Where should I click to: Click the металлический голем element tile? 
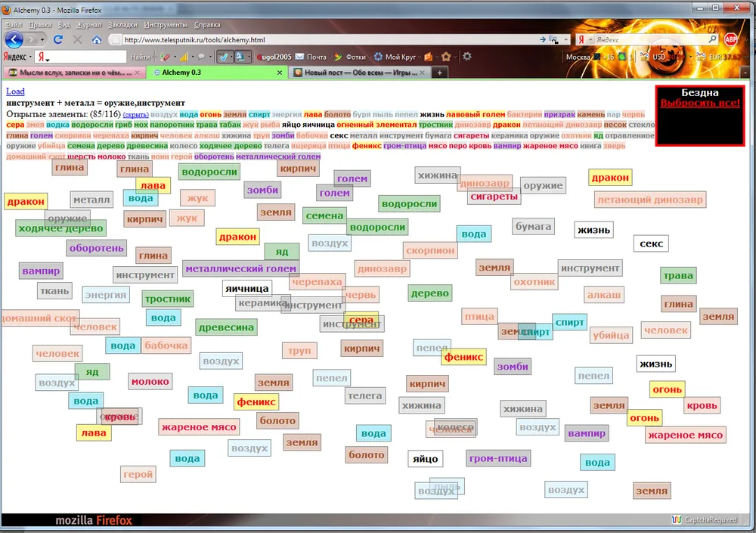241,268
